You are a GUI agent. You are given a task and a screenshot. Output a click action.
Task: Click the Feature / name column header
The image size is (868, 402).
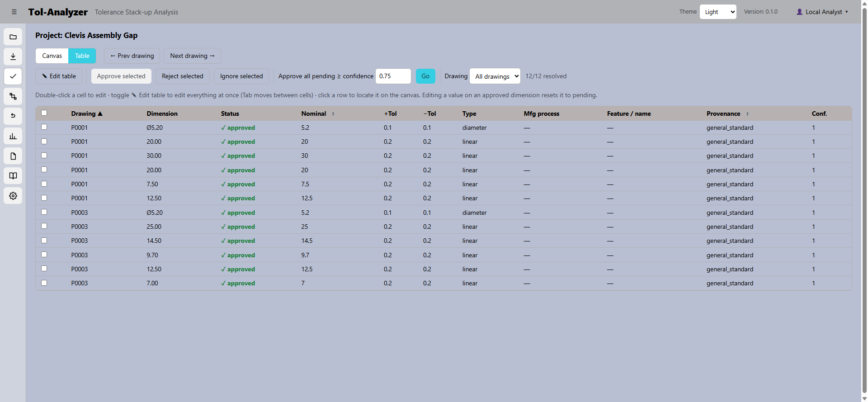[629, 114]
